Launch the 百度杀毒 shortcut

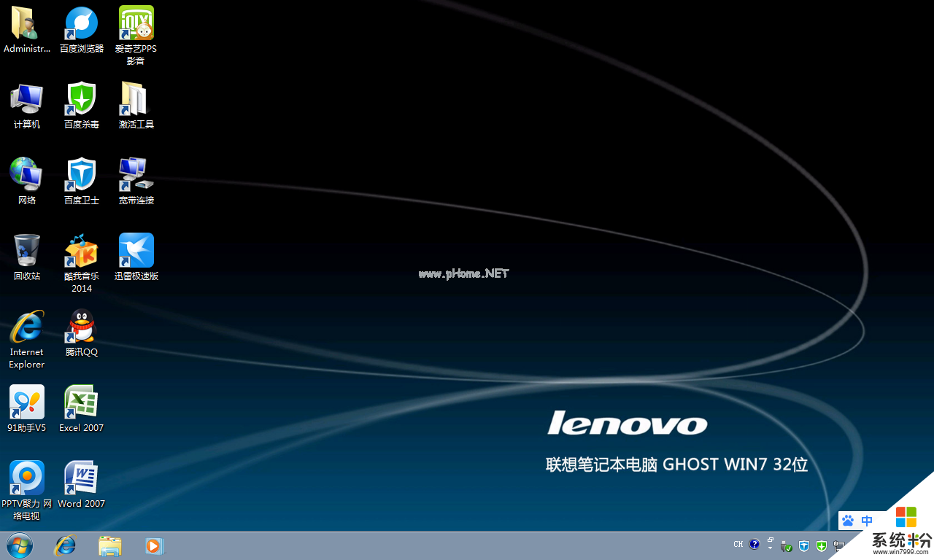coord(82,106)
